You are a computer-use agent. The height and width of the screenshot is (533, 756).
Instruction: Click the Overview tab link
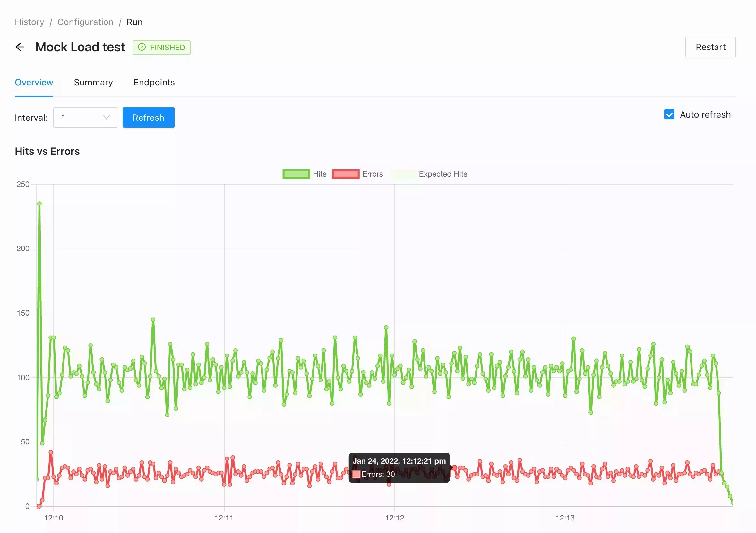(x=34, y=82)
